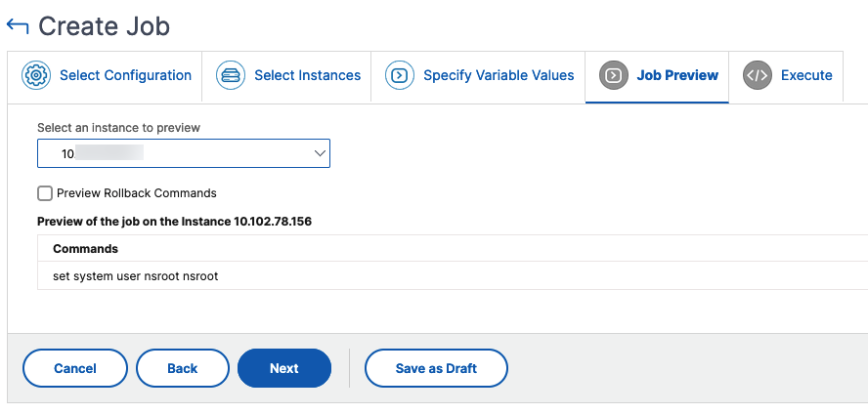868x414 pixels.
Task: Click the Back button
Action: pos(183,368)
